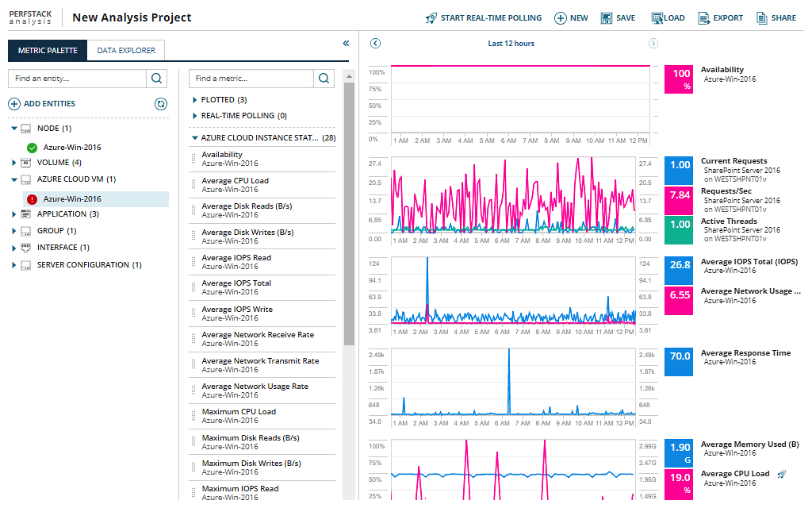Open the Save project icon
Viewport: 812px width, 508px height.
point(607,17)
